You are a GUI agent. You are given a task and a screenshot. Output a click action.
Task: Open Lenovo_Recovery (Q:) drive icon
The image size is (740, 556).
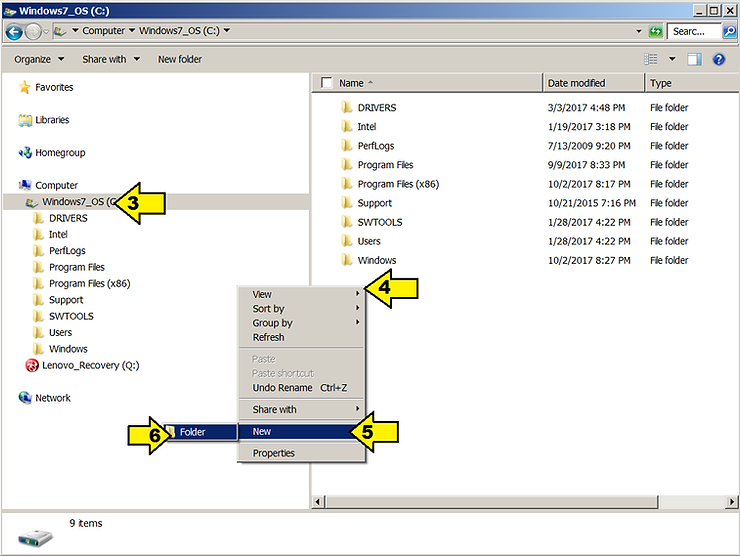point(32,365)
